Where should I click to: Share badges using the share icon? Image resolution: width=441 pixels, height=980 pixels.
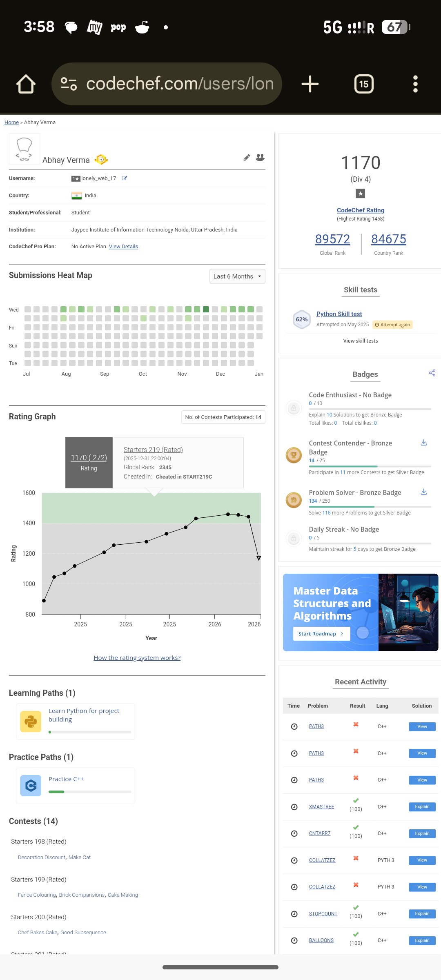[x=432, y=373]
